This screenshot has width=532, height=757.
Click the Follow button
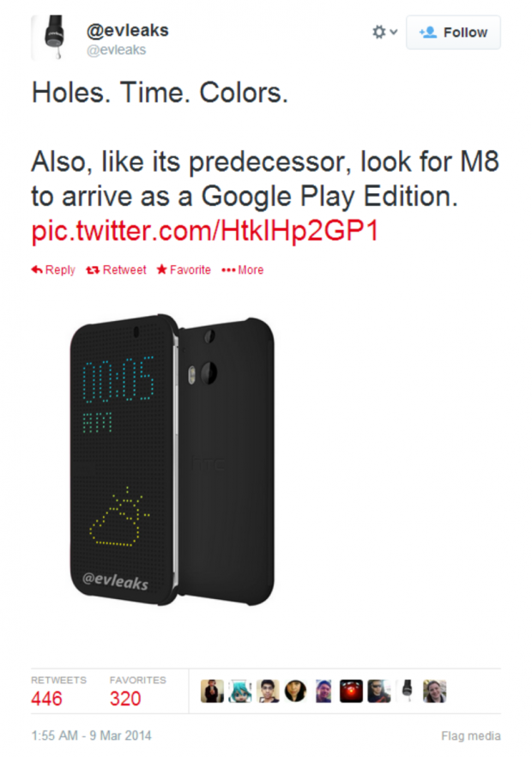point(453,33)
